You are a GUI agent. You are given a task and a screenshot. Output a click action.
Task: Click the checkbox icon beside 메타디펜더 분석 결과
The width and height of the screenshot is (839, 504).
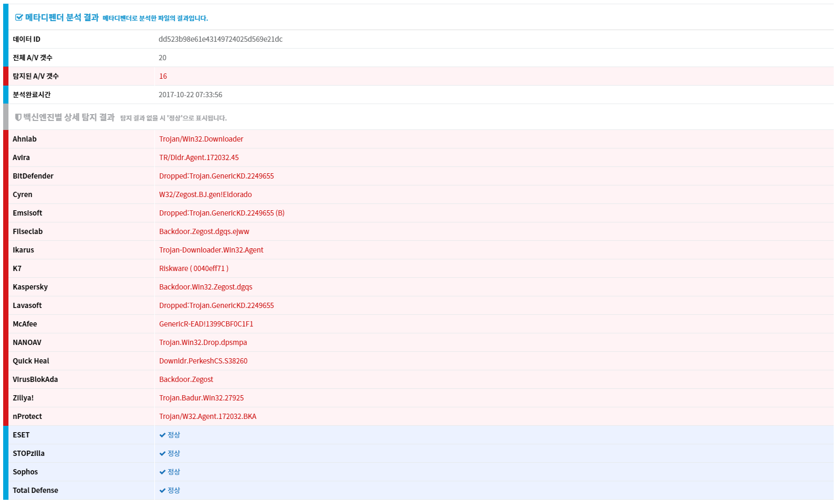tap(19, 18)
